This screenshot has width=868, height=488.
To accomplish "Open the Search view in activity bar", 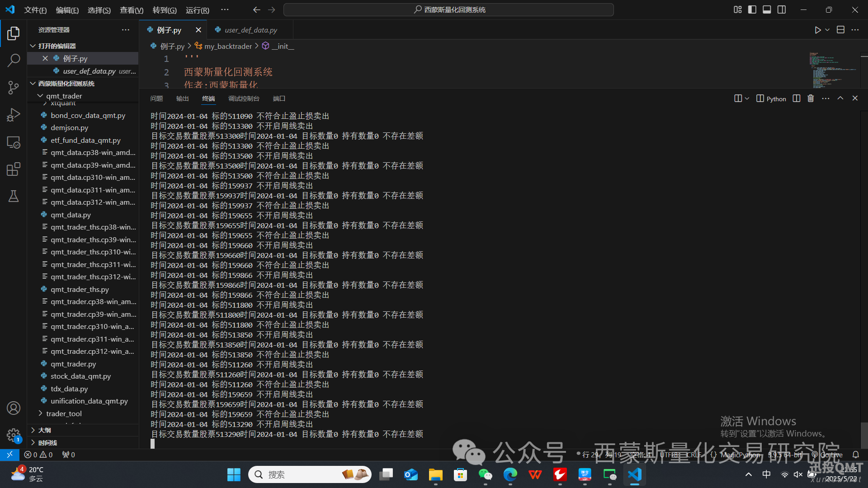I will click(14, 60).
